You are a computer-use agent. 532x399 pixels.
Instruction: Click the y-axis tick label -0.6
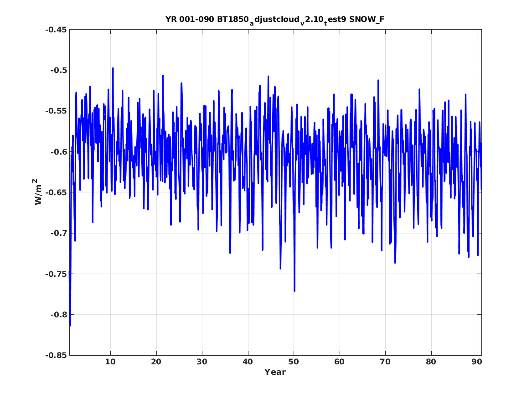(x=59, y=152)
